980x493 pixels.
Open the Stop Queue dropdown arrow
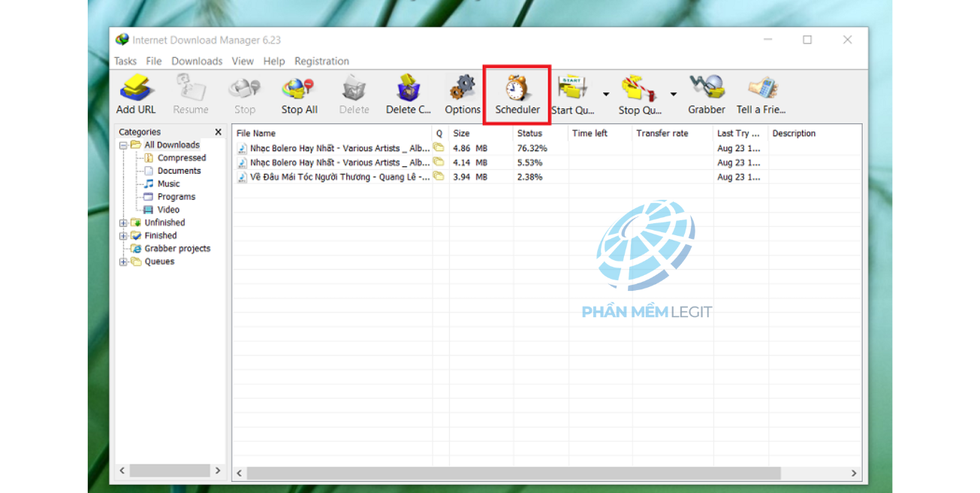click(674, 95)
